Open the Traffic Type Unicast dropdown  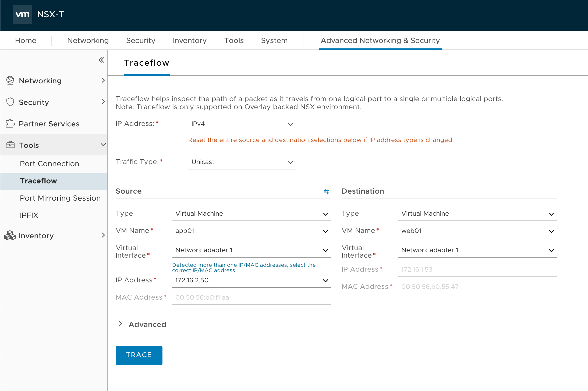(x=242, y=162)
